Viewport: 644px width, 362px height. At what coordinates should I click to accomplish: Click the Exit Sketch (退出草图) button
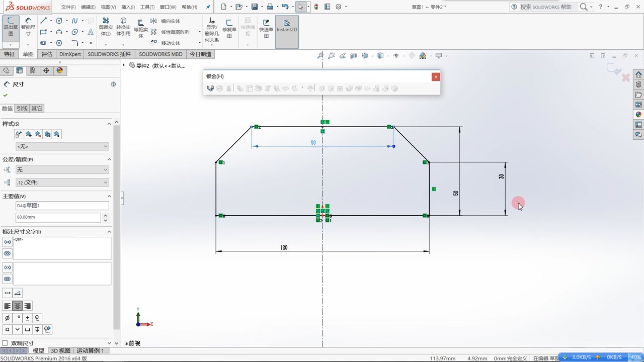coord(11,28)
